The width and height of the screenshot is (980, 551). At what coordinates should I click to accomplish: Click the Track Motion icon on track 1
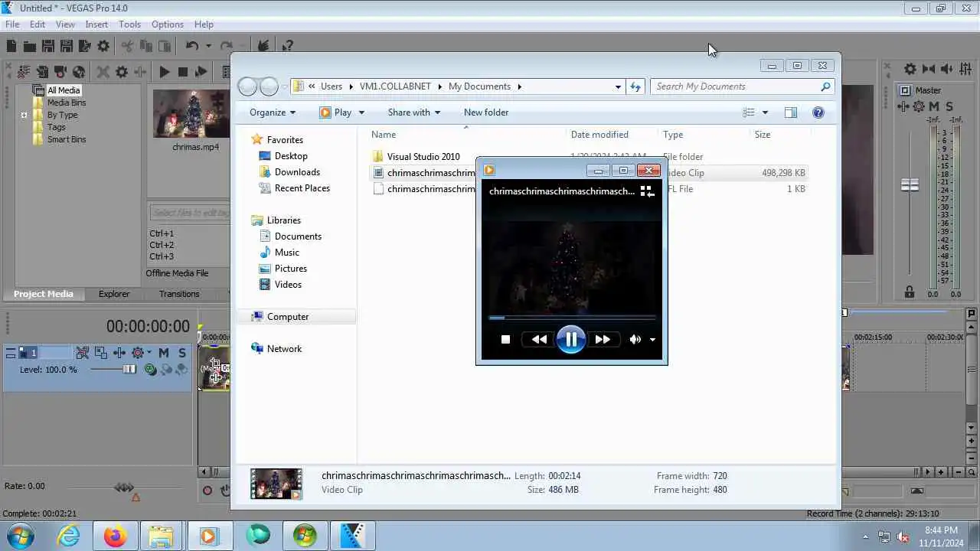[101, 353]
